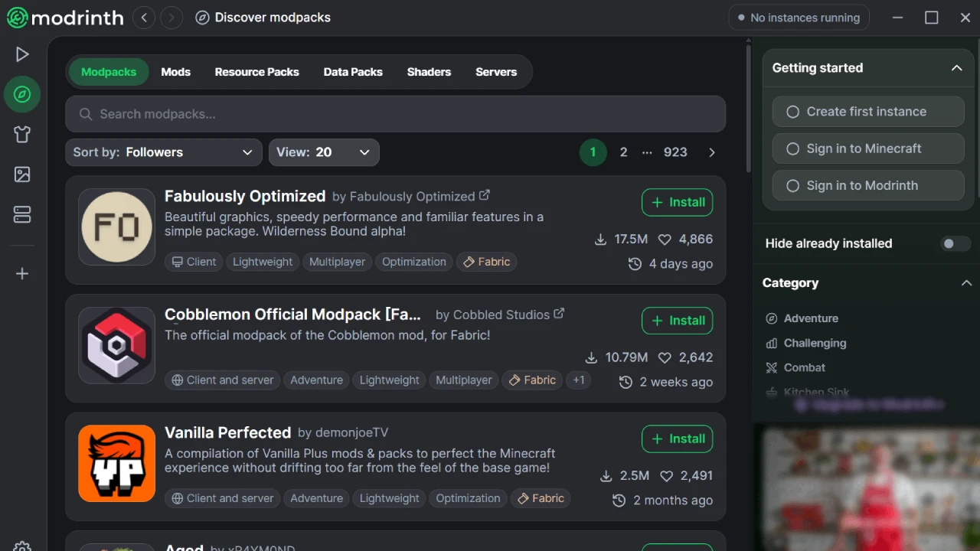
Task: Open the Skins shirt icon in sidebar
Action: pyautogui.click(x=22, y=135)
